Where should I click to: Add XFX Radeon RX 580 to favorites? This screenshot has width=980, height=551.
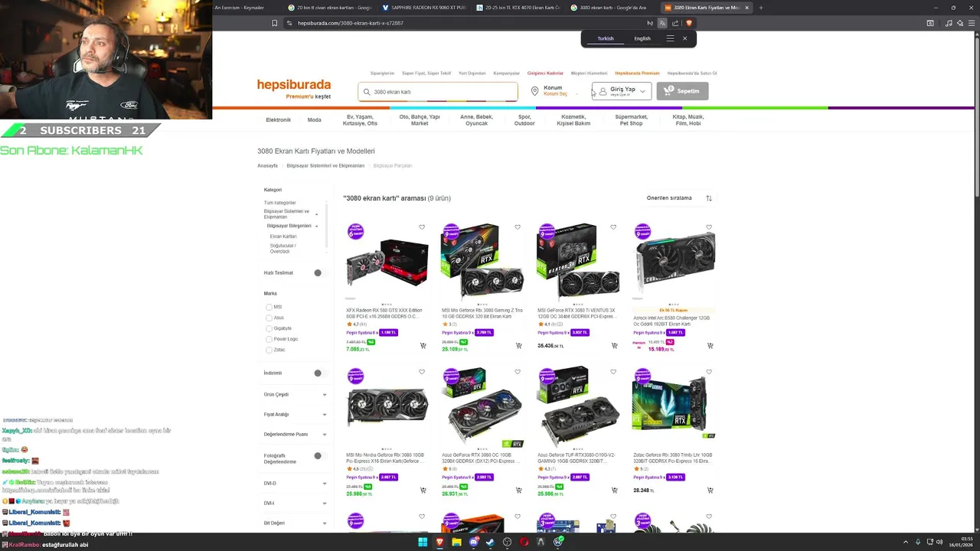click(x=422, y=227)
